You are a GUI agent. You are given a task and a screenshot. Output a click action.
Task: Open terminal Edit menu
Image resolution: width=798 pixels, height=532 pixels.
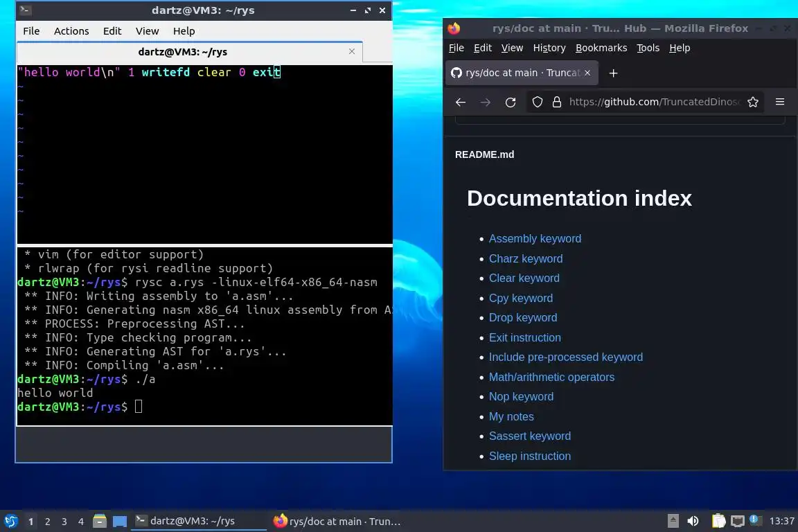112,31
